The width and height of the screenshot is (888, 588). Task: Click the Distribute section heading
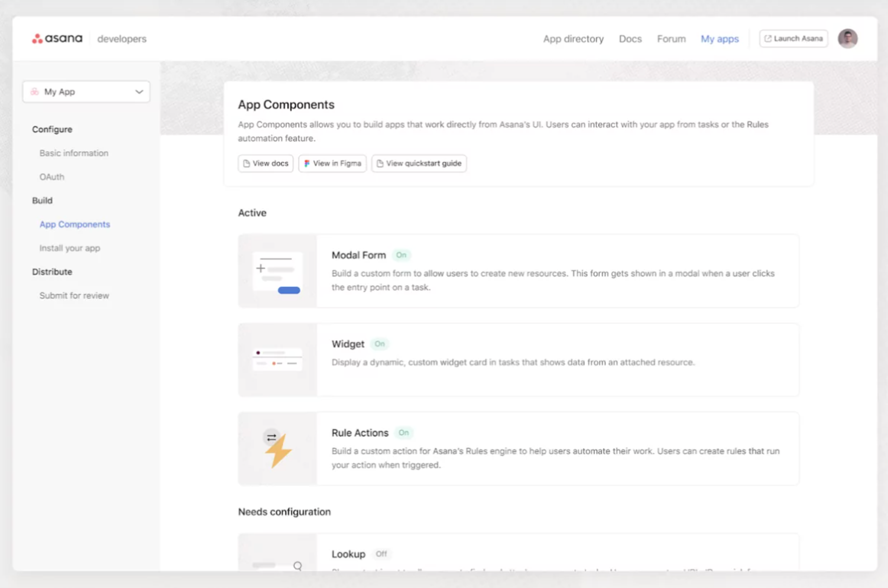tap(52, 272)
